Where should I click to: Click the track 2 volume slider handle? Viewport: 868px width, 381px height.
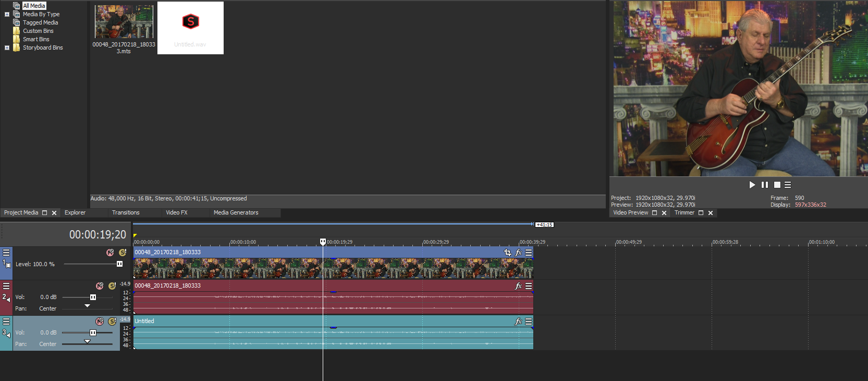click(93, 297)
